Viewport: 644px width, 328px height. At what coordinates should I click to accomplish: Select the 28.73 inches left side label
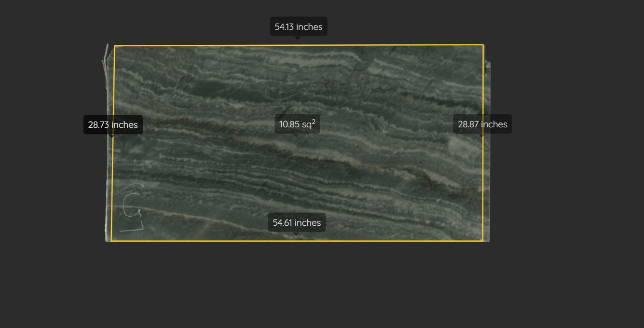(x=113, y=124)
